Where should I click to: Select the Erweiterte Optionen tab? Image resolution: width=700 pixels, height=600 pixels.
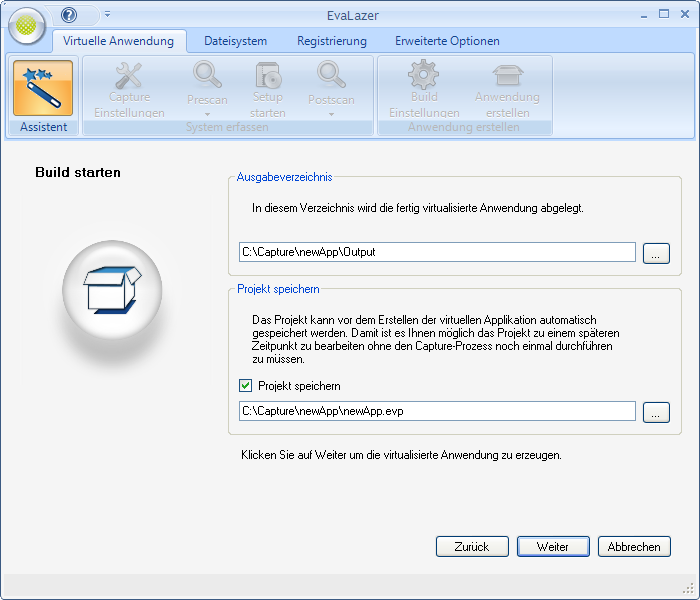(447, 41)
